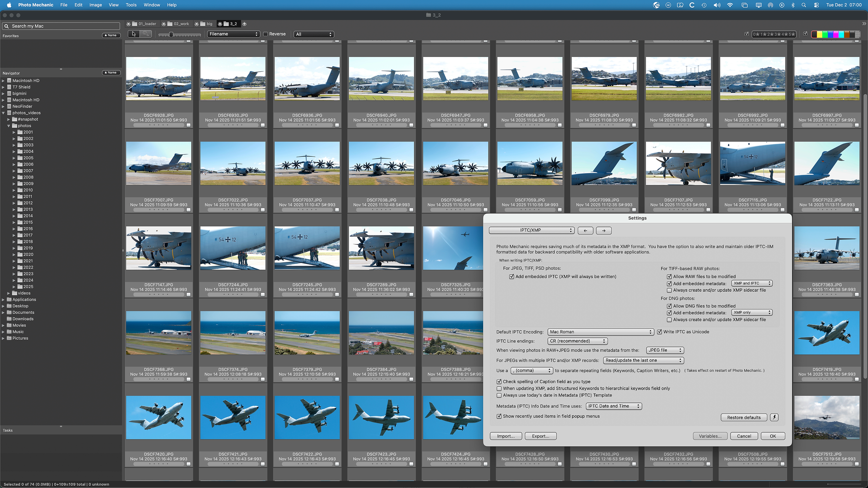Go to next settings section arrow
Viewport: 868px width, 488px height.
coord(604,230)
